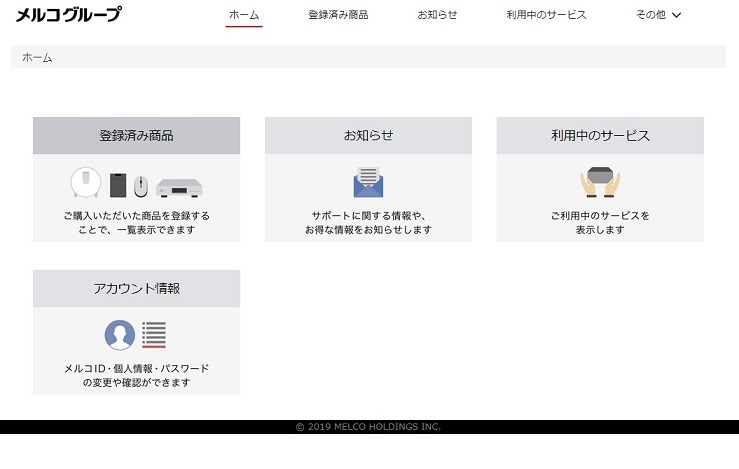Screen dimensions: 739x469
Task: Click text ご利用中のサービスを
Action: click(x=600, y=215)
